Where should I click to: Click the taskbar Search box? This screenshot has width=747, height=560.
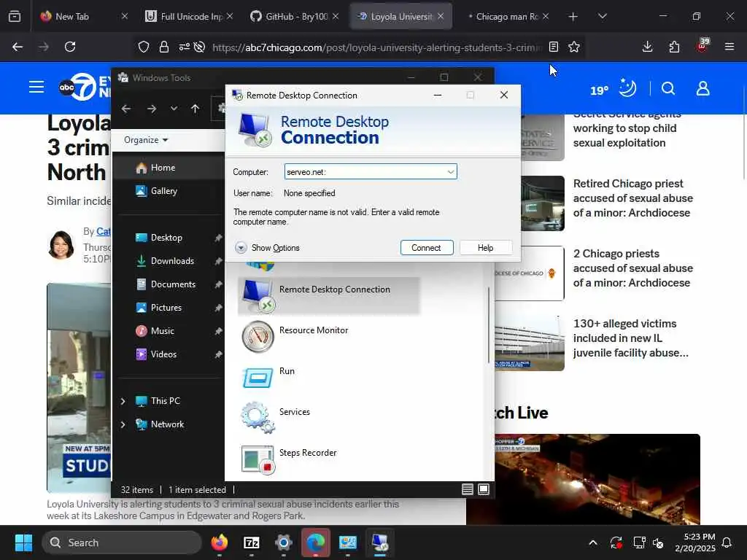coord(122,542)
